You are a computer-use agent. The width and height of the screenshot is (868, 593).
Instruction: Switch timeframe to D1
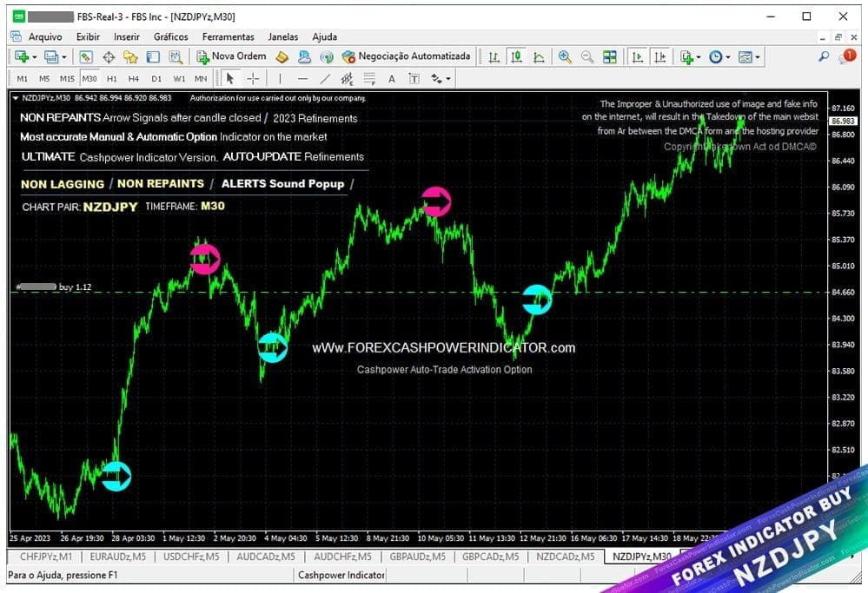[x=156, y=77]
